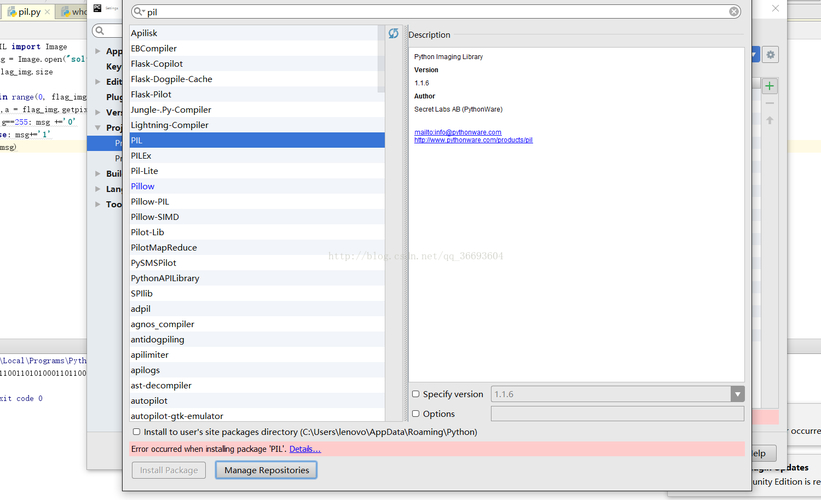821x500 pixels.
Task: Click the green plus add package icon
Action: (770, 87)
